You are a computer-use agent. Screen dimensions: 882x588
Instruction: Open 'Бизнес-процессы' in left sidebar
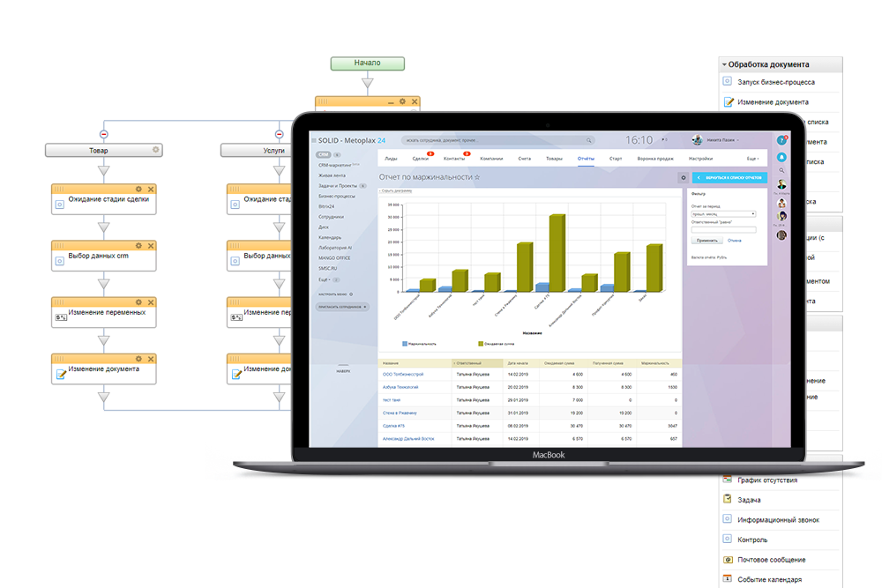337,197
